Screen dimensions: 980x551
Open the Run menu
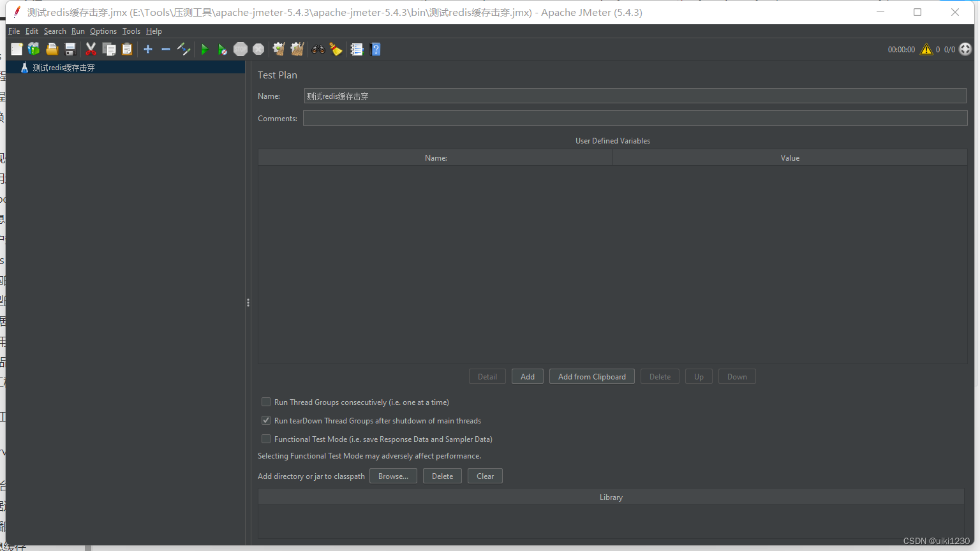(78, 31)
